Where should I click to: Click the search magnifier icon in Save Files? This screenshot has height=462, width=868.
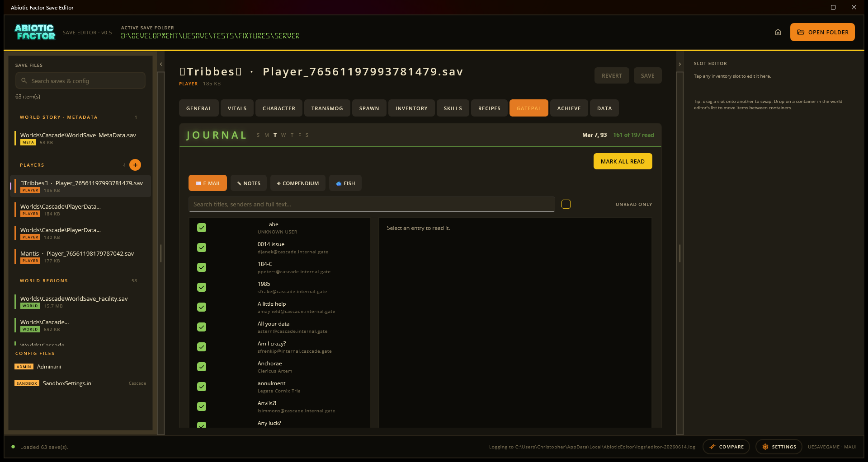coord(24,81)
